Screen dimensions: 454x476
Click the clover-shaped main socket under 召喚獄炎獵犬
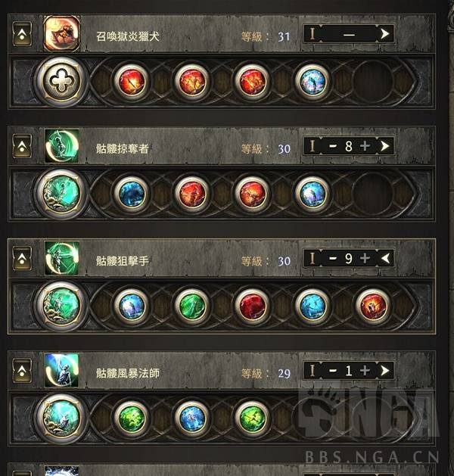point(62,81)
